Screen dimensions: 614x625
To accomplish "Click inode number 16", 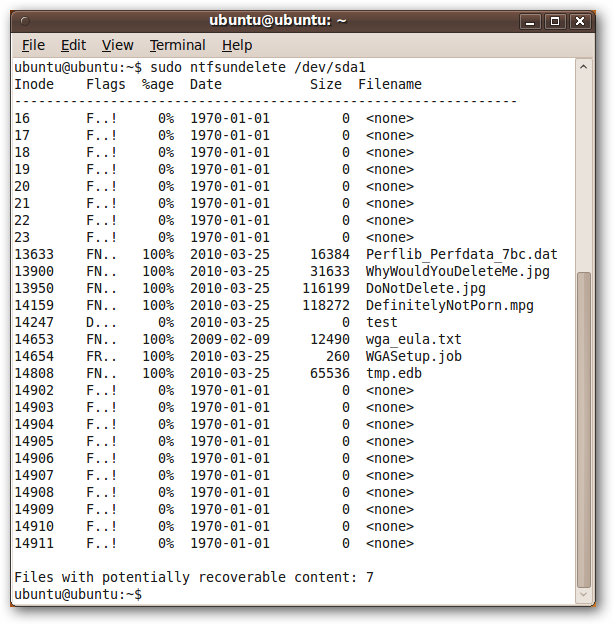I will coord(22,118).
